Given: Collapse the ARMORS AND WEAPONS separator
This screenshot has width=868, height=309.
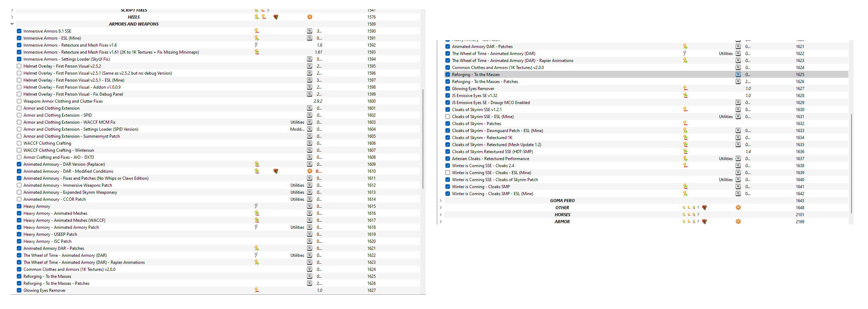Looking at the screenshot, I should pos(12,24).
